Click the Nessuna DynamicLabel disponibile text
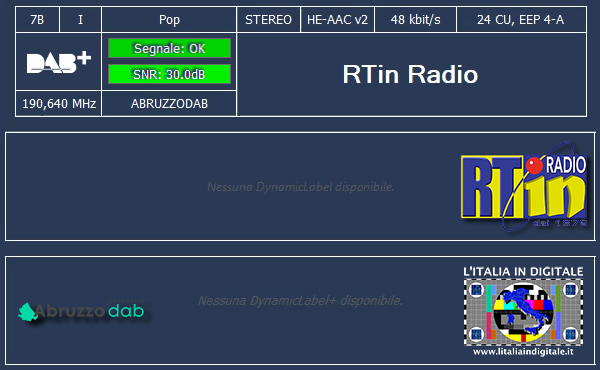This screenshot has height=370, width=600. [300, 187]
